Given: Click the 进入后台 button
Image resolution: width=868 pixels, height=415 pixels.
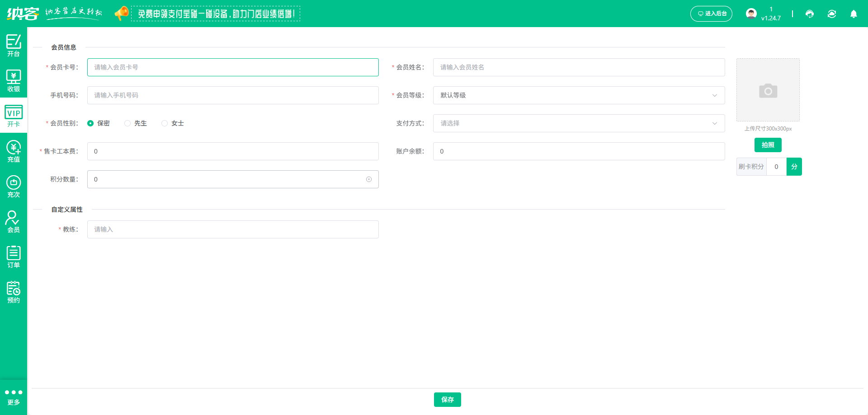Looking at the screenshot, I should coord(711,14).
